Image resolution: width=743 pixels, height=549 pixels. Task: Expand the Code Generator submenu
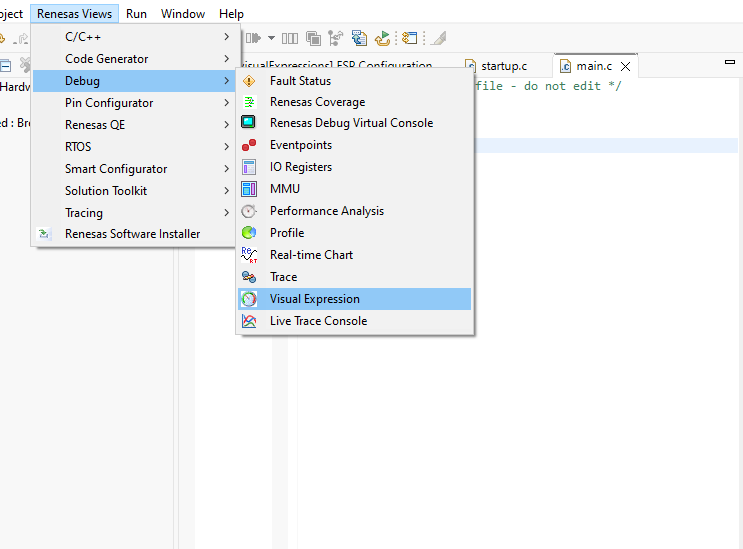(x=134, y=59)
